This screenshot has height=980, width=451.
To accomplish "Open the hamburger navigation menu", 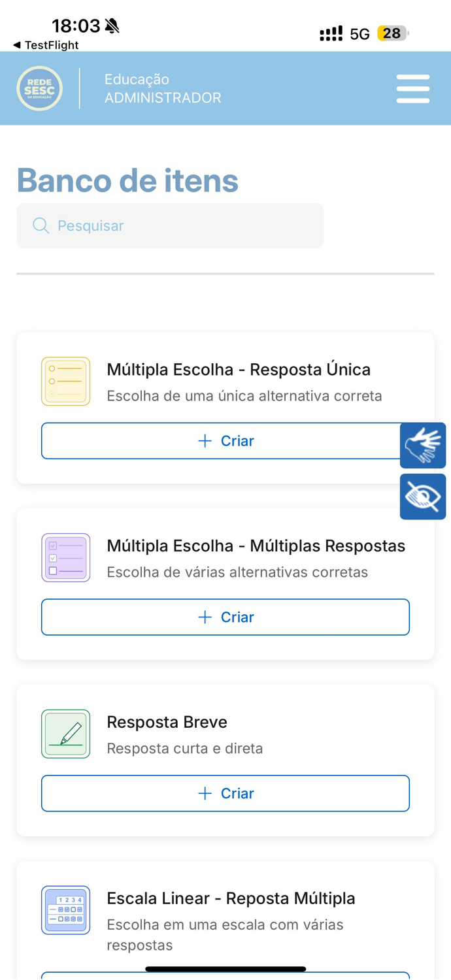I will click(412, 87).
